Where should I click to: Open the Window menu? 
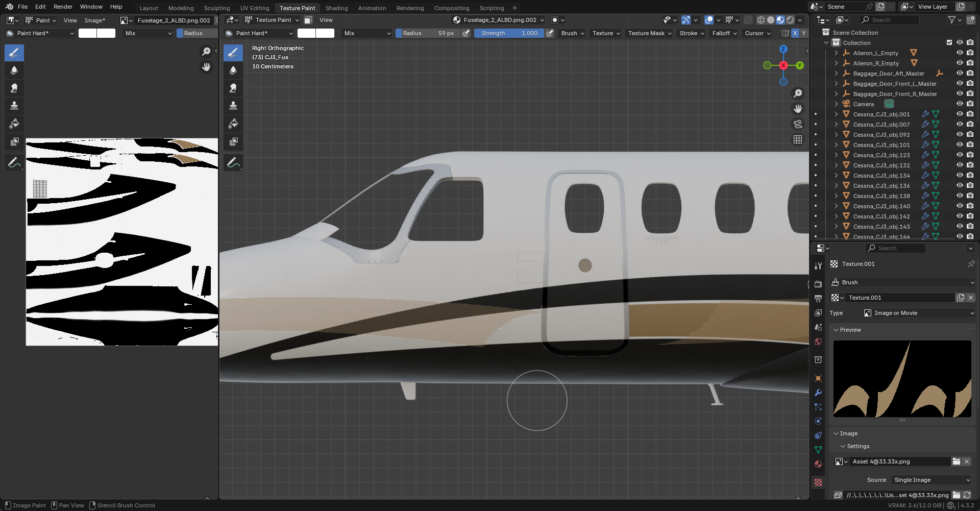point(91,7)
